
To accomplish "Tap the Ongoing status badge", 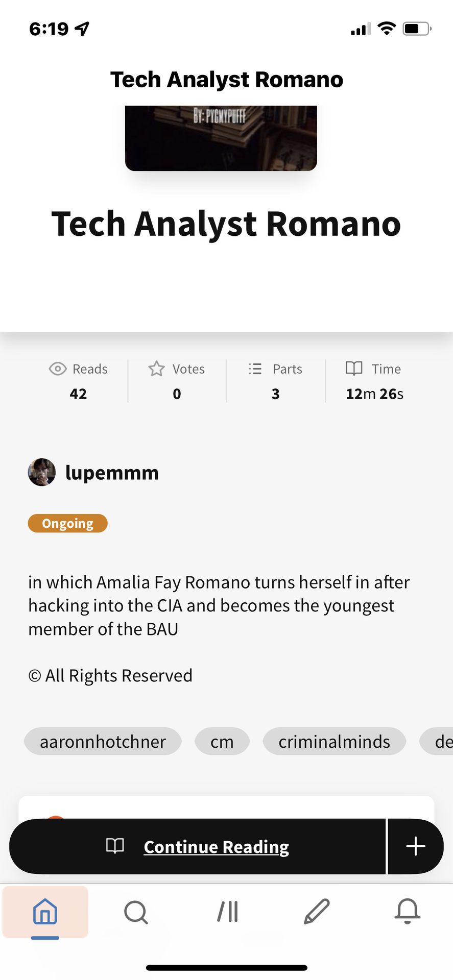I will pos(67,524).
